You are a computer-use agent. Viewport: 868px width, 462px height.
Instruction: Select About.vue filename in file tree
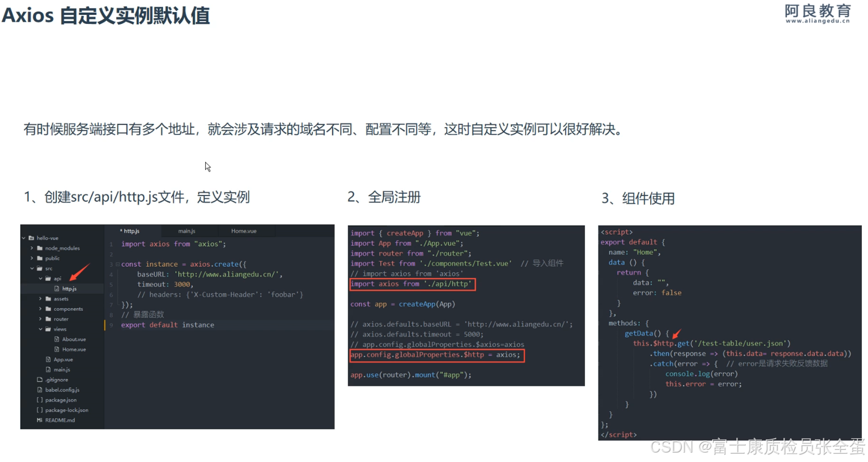pos(74,339)
